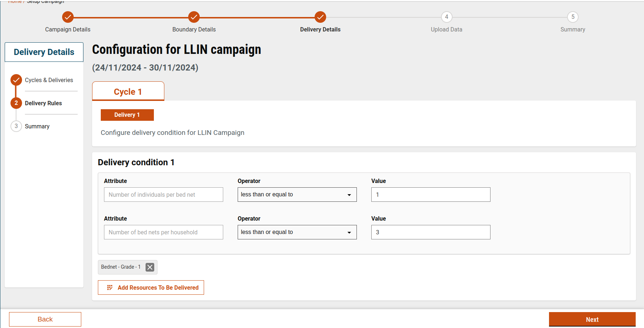Click the Number of individuals per bed net field
The height and width of the screenshot is (328, 644).
pyautogui.click(x=163, y=195)
